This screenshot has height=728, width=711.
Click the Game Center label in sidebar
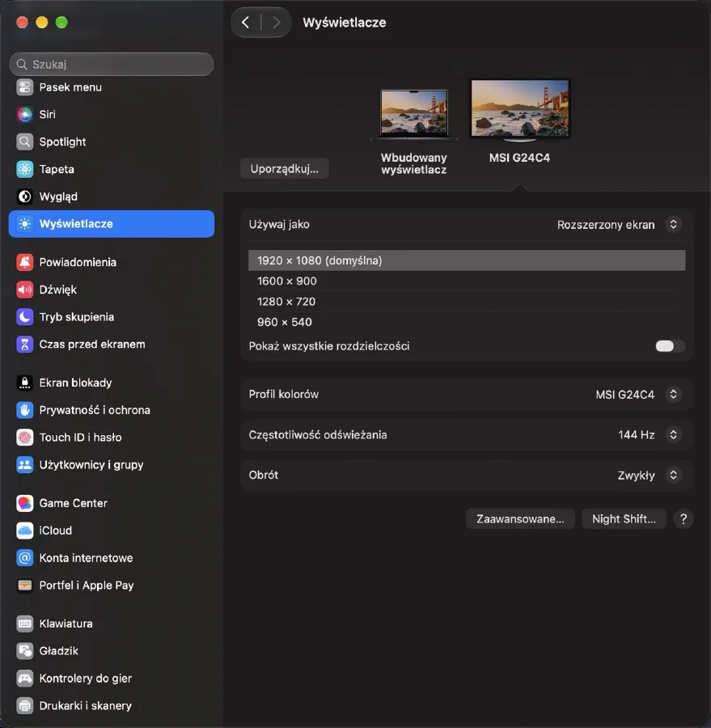coord(74,503)
